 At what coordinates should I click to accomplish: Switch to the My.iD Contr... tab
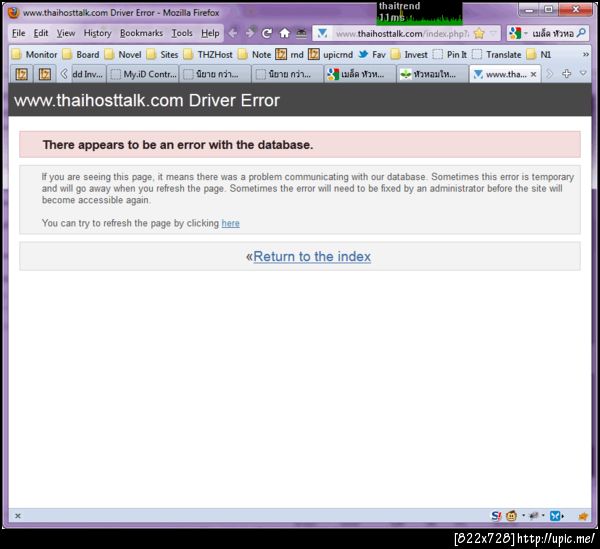(x=143, y=74)
